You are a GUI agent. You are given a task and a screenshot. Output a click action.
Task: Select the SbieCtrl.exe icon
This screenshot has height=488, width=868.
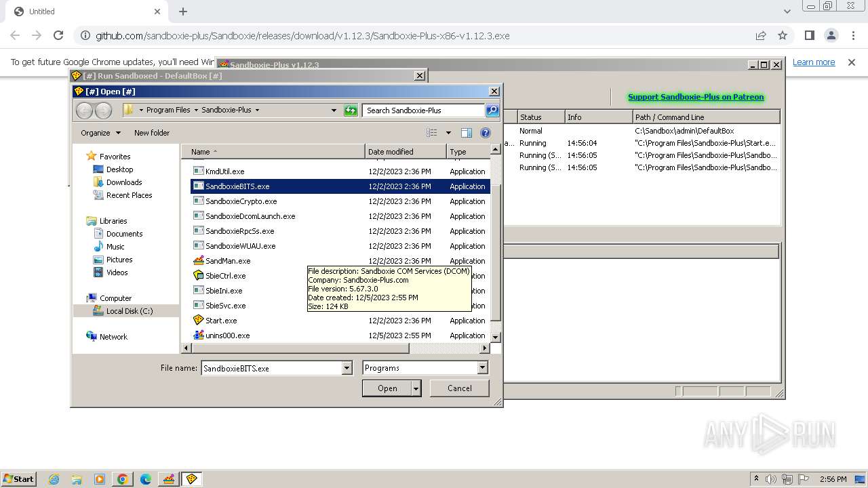(199, 276)
